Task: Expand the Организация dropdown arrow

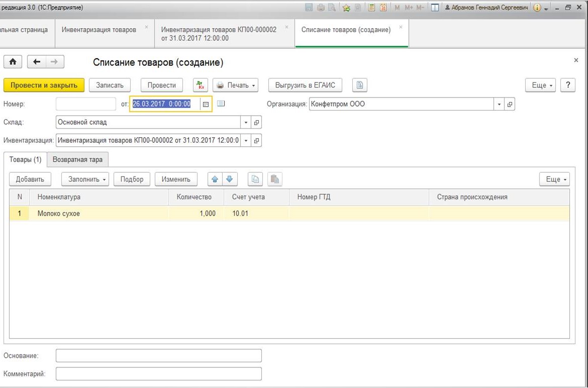Action: tap(499, 104)
